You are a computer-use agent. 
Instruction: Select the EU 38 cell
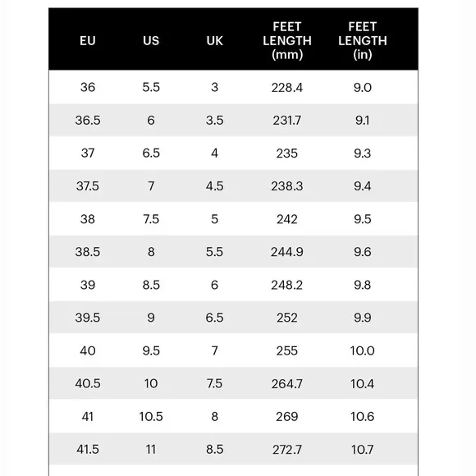(x=88, y=219)
